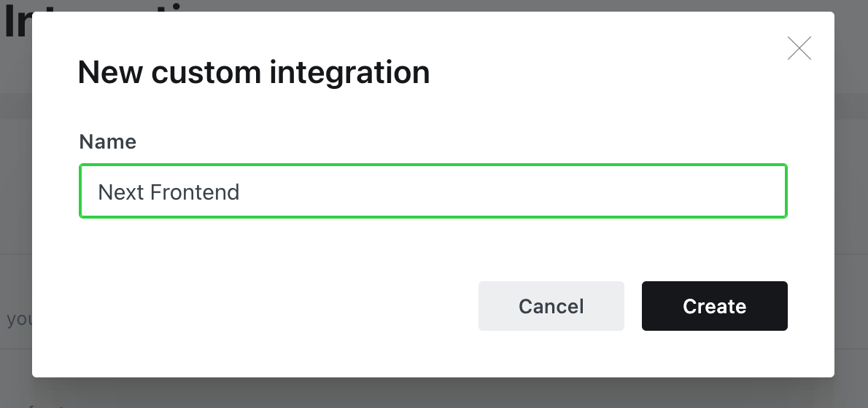Screen dimensions: 868x408
Task: Click the Create button
Action: click(714, 306)
